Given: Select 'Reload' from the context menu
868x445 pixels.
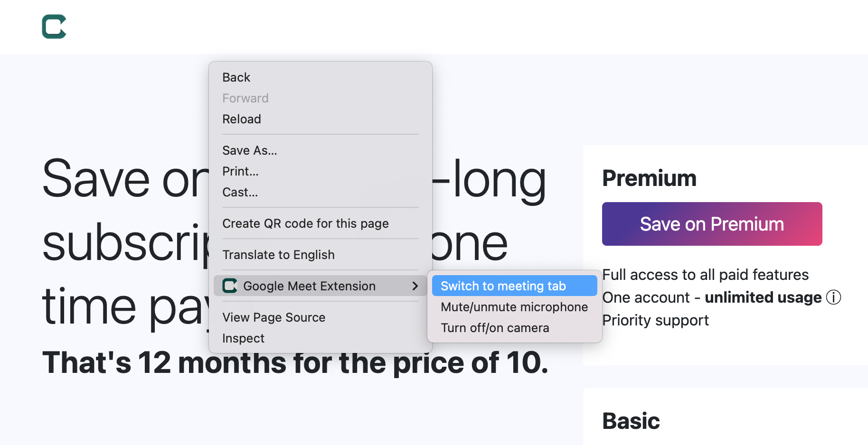Looking at the screenshot, I should tap(241, 119).
